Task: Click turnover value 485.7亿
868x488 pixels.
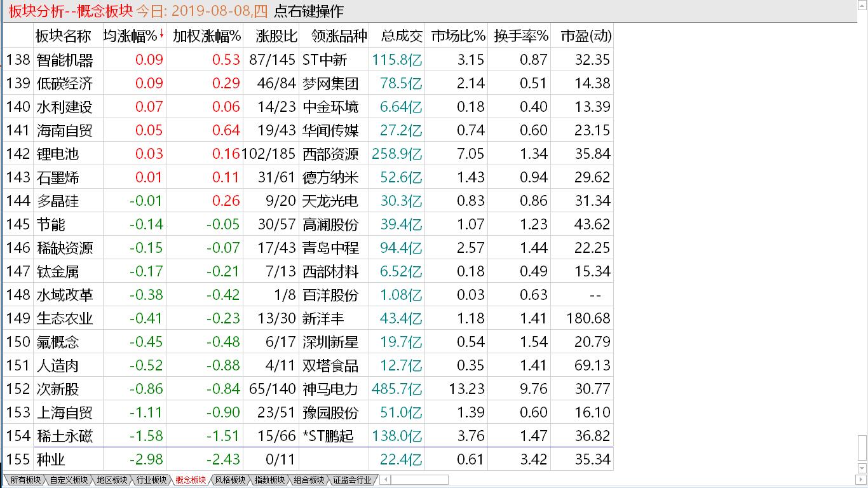Action: (x=397, y=389)
